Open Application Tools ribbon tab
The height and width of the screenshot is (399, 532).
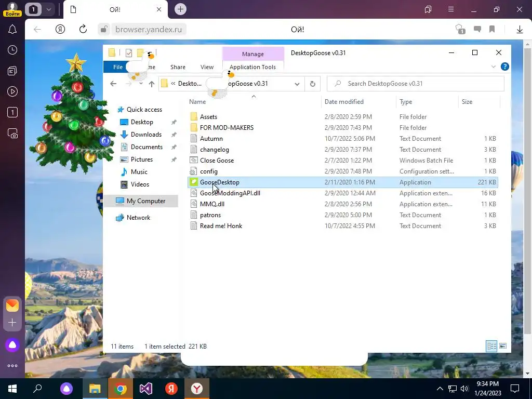coord(253,67)
